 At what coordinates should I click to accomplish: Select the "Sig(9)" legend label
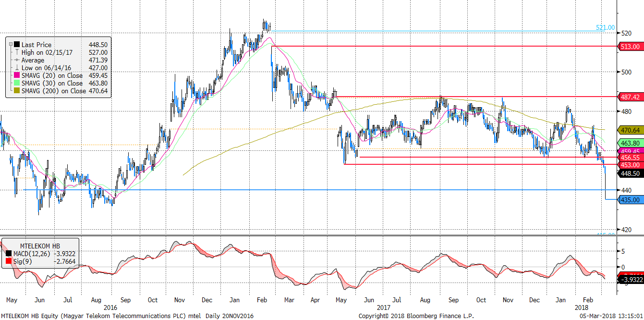[22, 262]
